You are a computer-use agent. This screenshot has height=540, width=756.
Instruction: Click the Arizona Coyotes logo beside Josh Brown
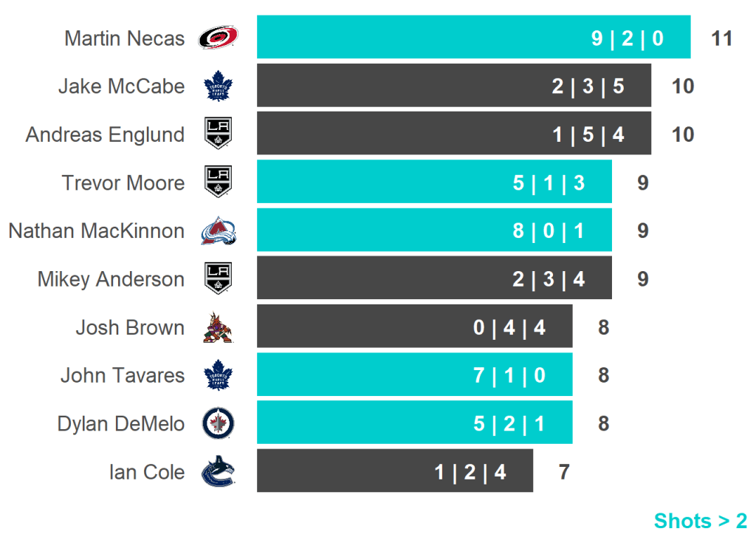click(218, 327)
